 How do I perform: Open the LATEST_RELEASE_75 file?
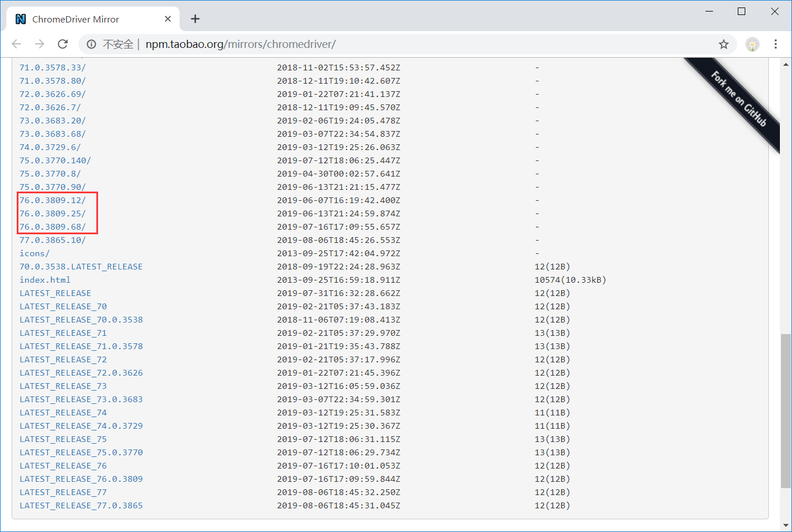tap(63, 439)
